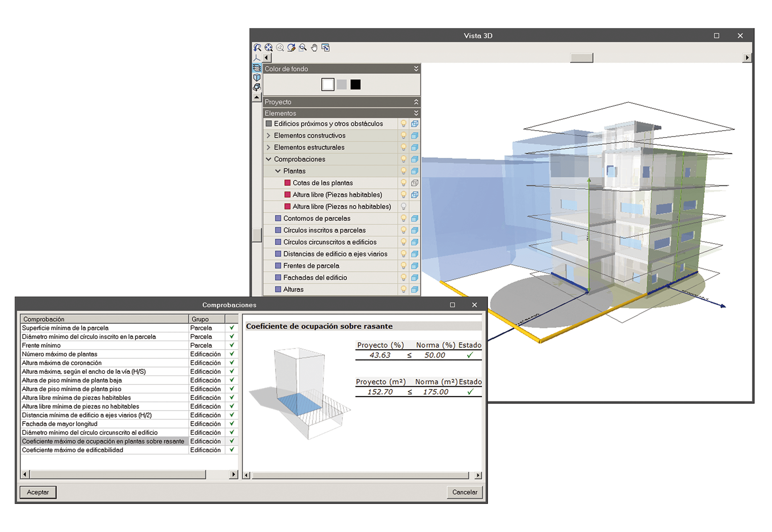Select the zoom window tool

(303, 48)
